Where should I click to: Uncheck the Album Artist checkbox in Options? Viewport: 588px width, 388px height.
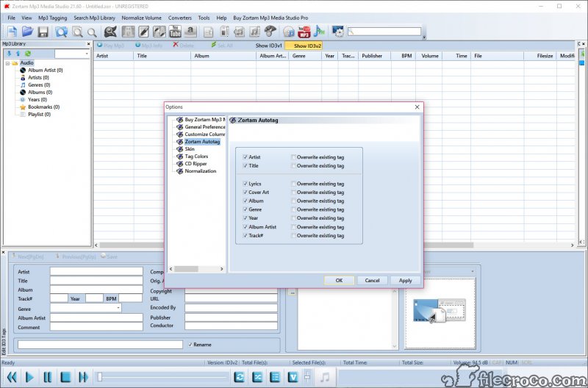[x=245, y=227]
